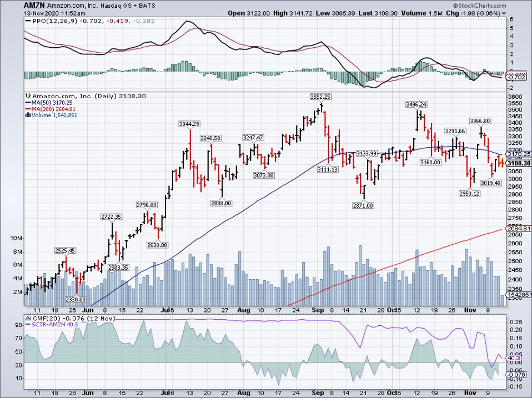Select the 2796.00 high price annotation

click(x=147, y=205)
